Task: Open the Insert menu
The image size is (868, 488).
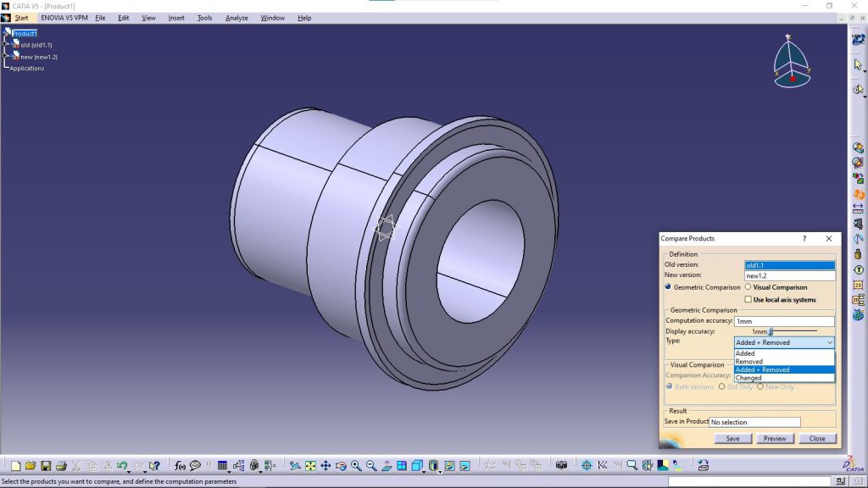Action: [176, 18]
